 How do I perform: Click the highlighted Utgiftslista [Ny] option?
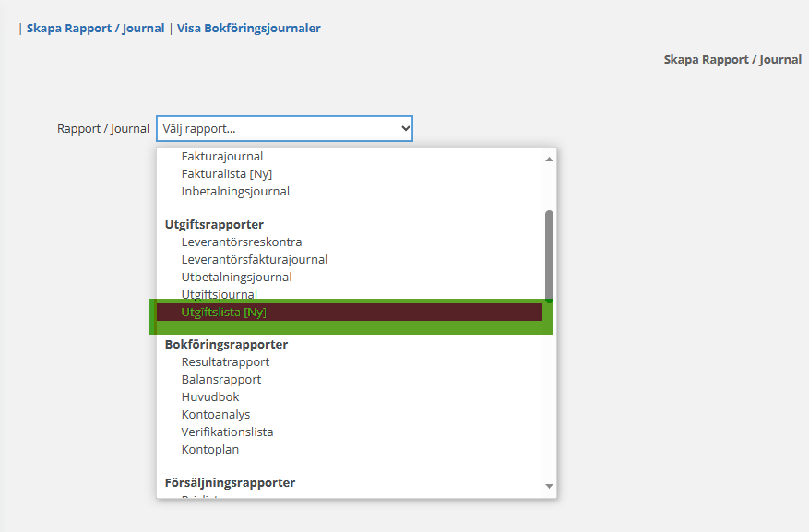coord(224,313)
